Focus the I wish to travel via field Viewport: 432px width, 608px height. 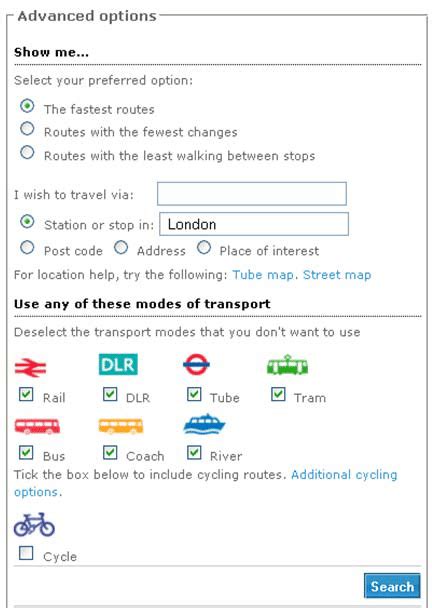coord(252,194)
